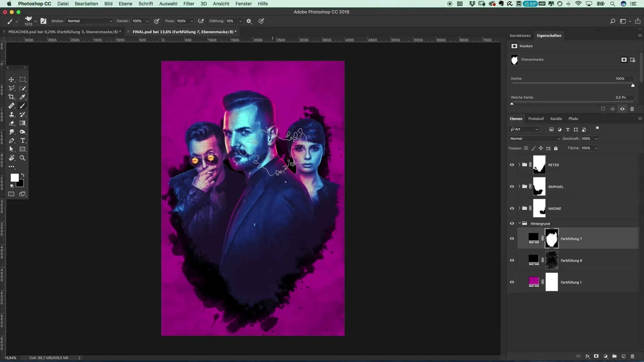
Task: Click the delete layer trash icon
Action: 632,356
